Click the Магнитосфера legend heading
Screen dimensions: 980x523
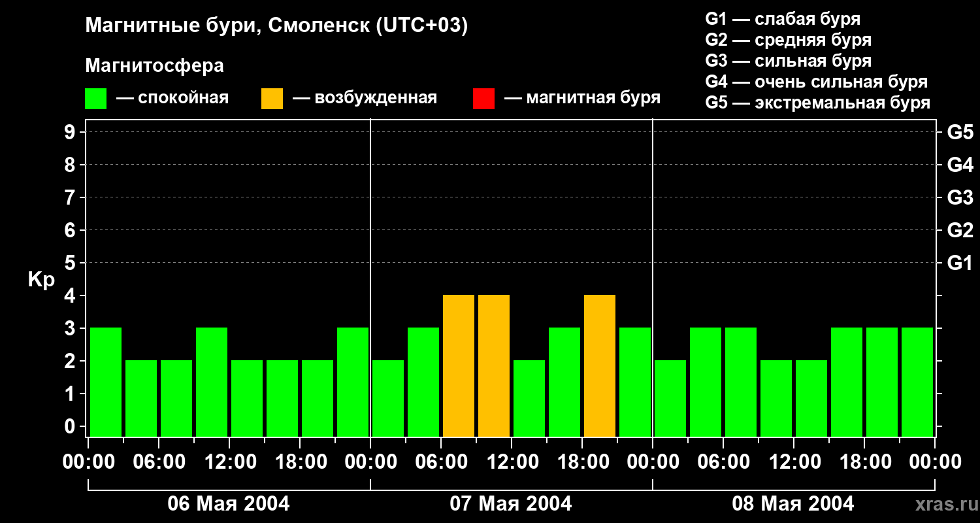[154, 66]
